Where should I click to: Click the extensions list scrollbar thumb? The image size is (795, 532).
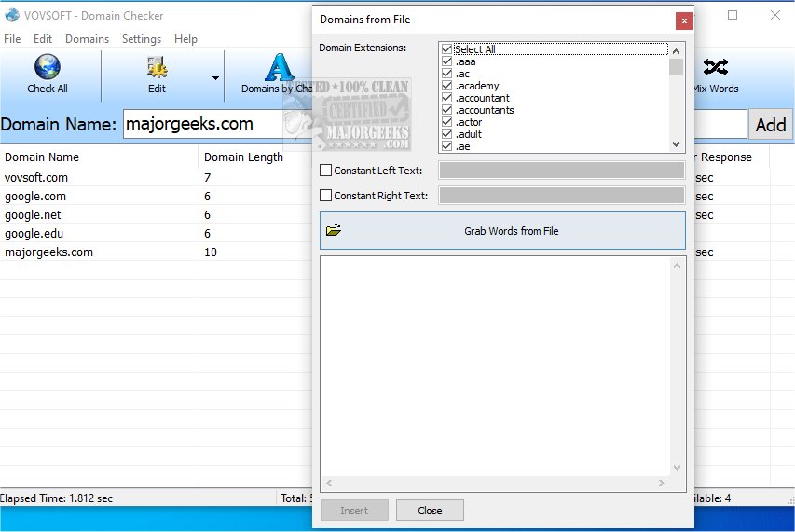[x=676, y=66]
